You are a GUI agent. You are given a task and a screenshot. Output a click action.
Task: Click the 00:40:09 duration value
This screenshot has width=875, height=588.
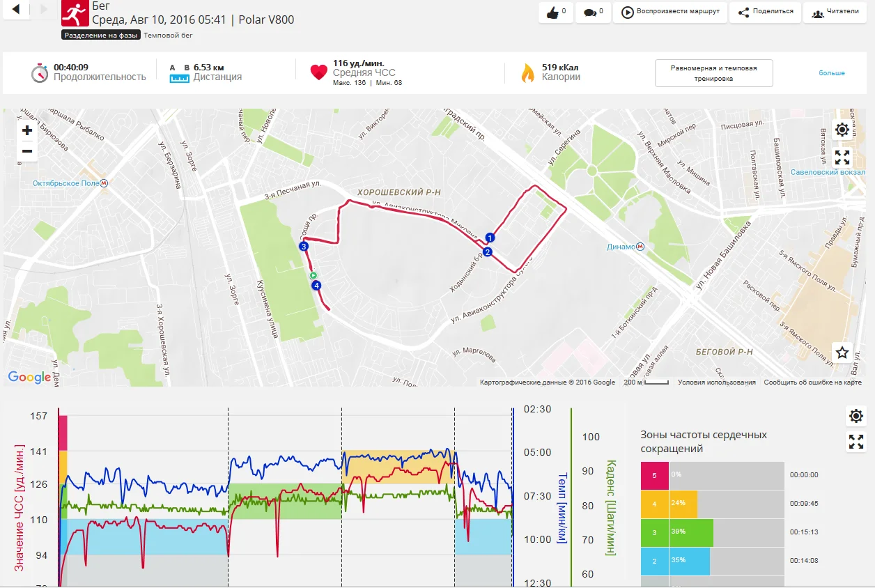click(71, 67)
